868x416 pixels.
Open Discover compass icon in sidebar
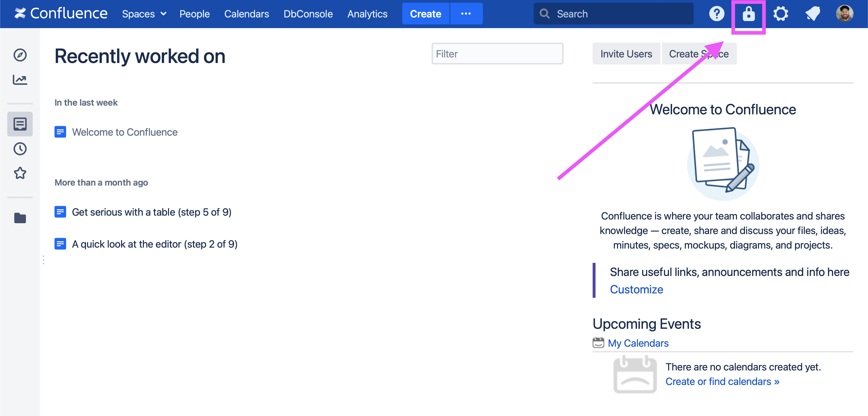[x=20, y=55]
